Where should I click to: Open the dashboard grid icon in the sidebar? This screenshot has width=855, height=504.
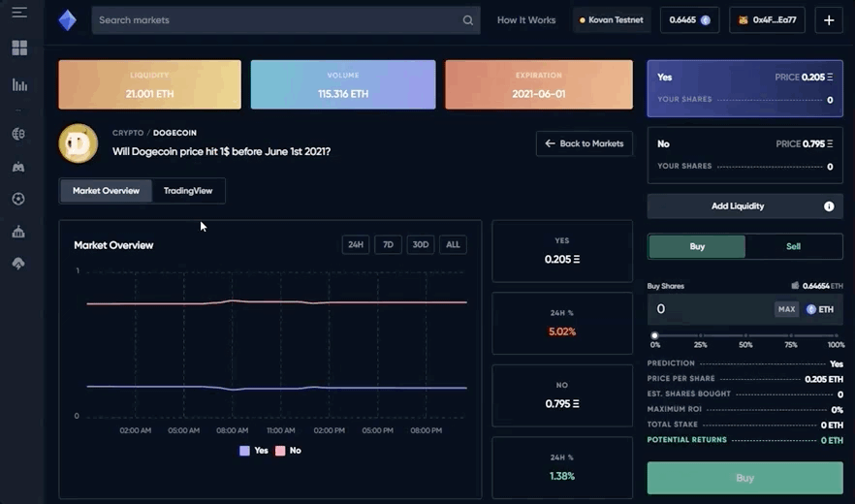coord(19,48)
